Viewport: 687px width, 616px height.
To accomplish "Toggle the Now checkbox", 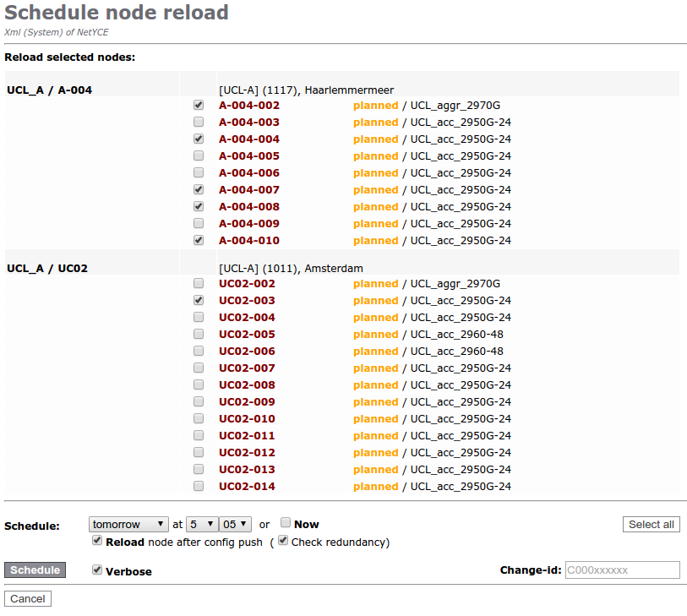I will [x=286, y=523].
